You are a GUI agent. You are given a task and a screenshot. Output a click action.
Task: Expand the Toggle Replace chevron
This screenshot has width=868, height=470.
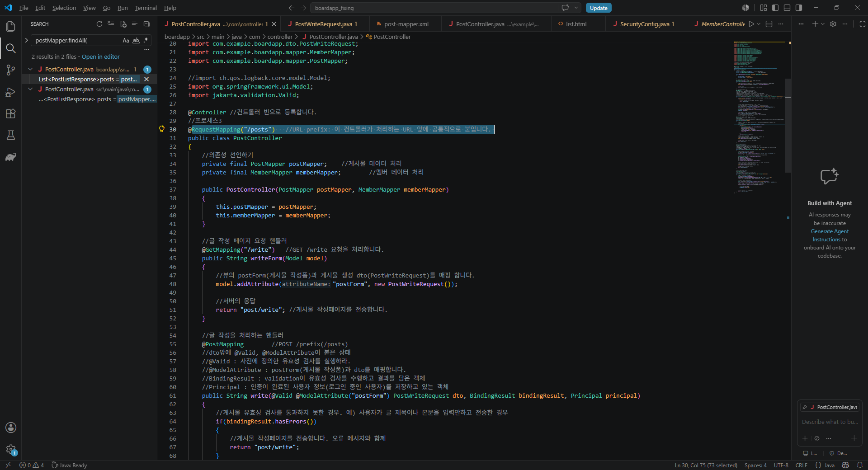coord(26,40)
